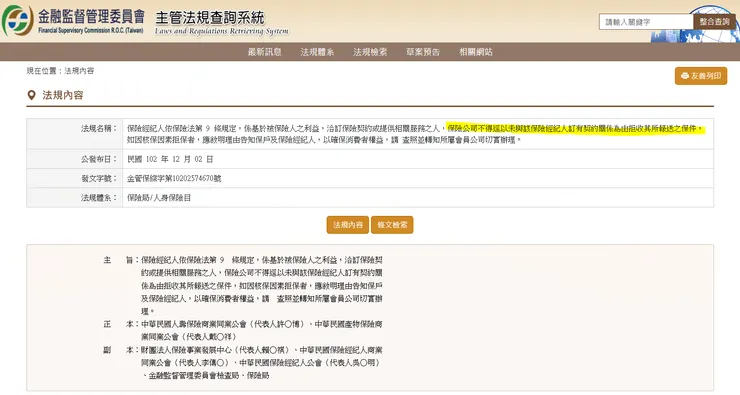The height and width of the screenshot is (395, 740).
Task: Click the 法規名稱 row label
Action: [x=99, y=128]
